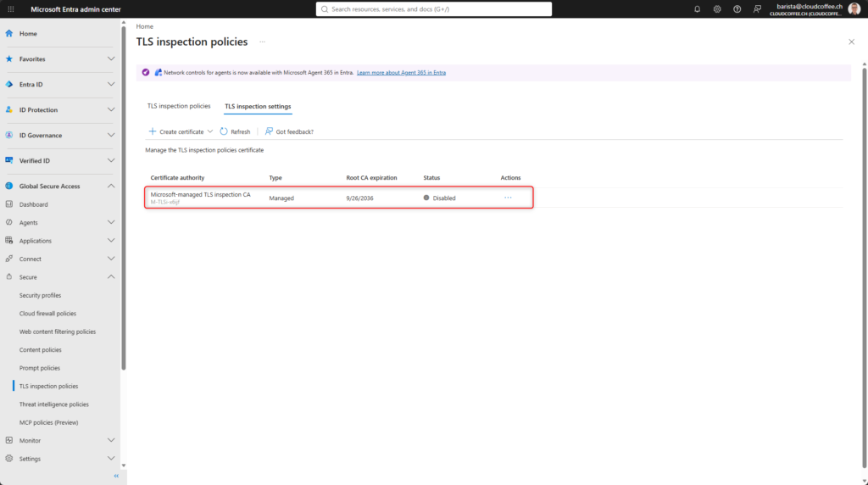This screenshot has height=485, width=868.
Task: Expand the Applications chevron
Action: coord(111,241)
